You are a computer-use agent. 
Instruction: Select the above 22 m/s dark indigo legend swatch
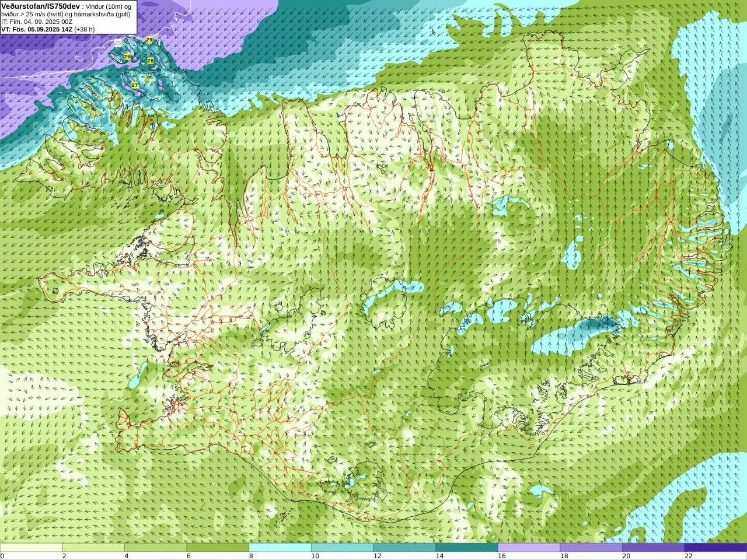point(715,548)
